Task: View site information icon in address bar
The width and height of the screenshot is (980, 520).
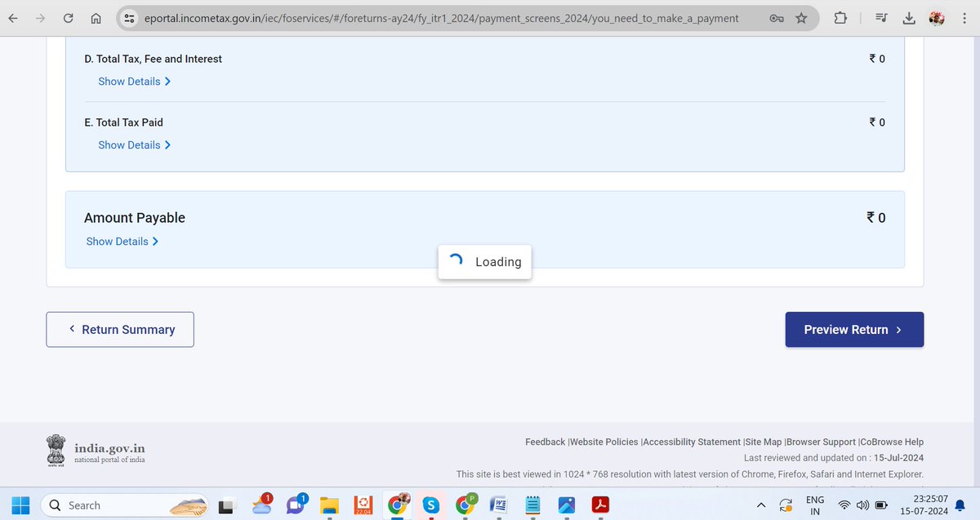Action: pos(129,18)
